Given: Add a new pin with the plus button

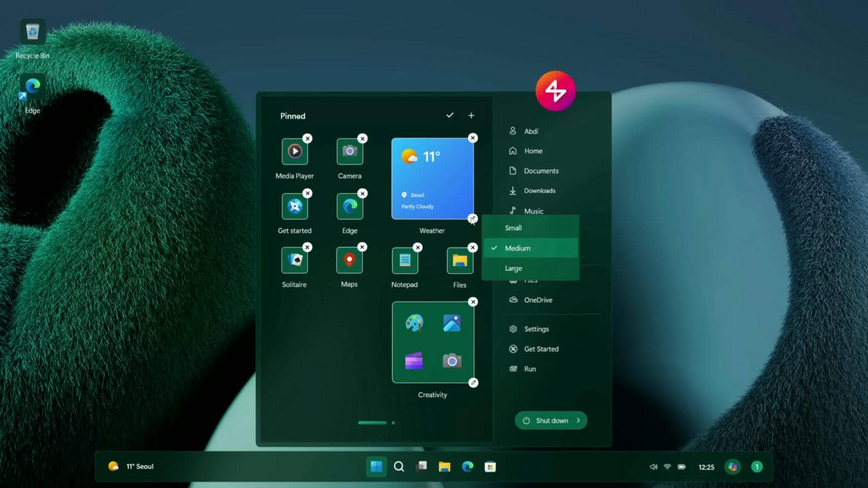Looking at the screenshot, I should (x=471, y=115).
